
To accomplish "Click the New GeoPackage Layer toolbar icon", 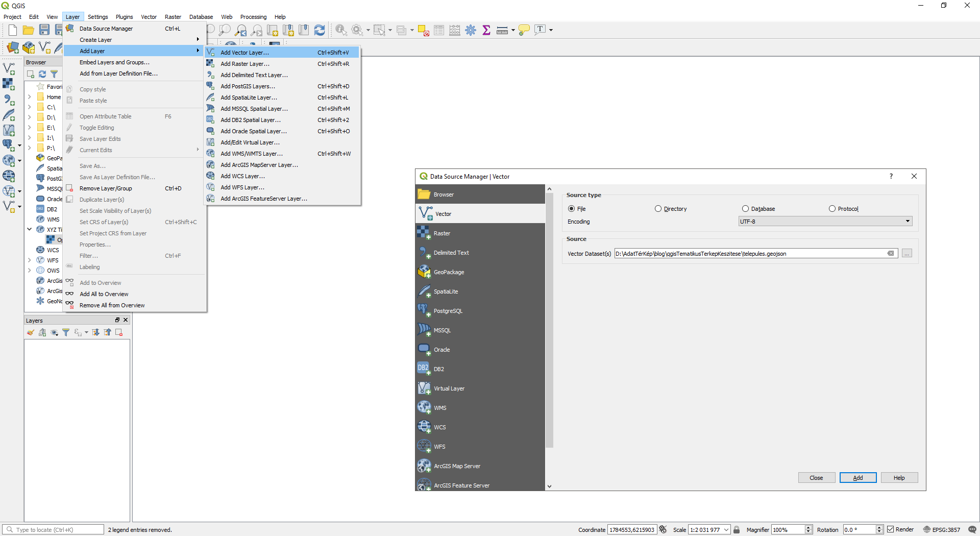I will pos(29,47).
